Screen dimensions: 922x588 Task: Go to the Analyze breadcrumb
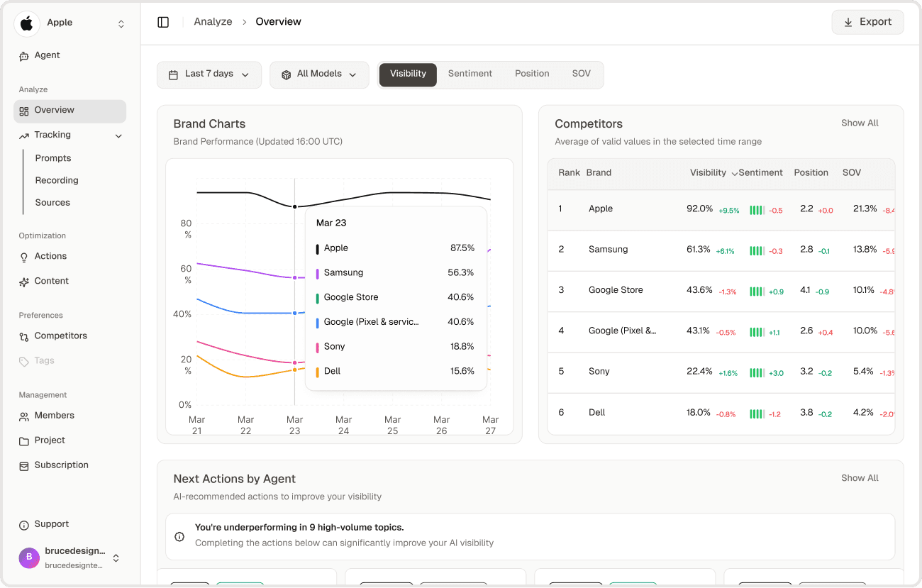[x=213, y=22]
